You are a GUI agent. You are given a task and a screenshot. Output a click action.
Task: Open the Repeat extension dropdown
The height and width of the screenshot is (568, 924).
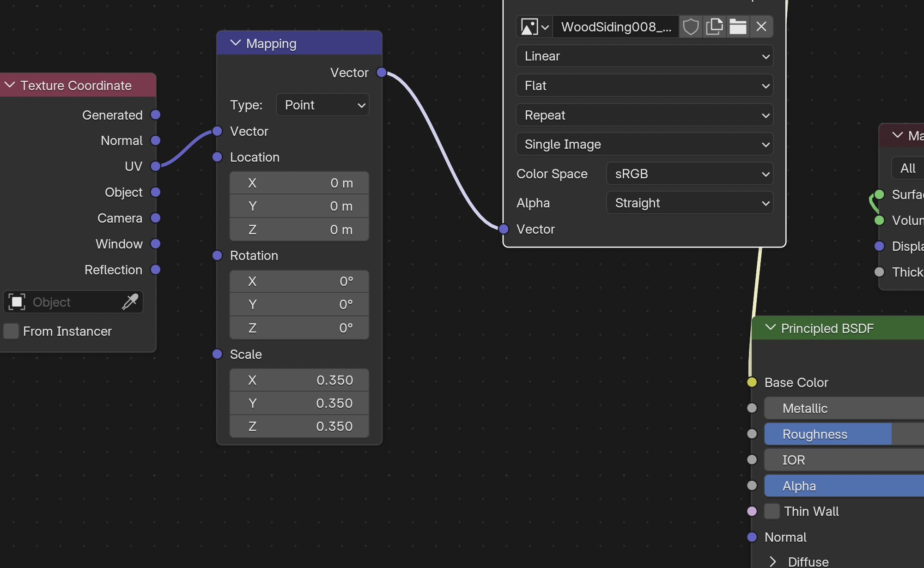pyautogui.click(x=644, y=115)
